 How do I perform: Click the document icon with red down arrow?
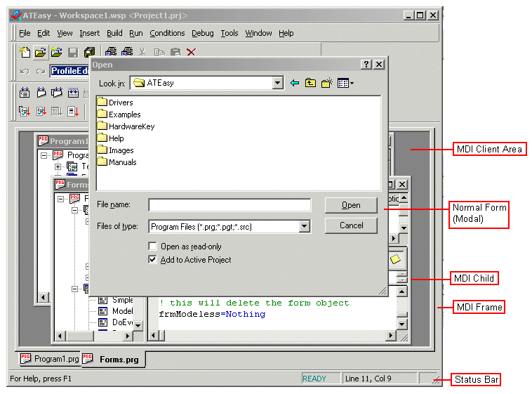click(73, 111)
